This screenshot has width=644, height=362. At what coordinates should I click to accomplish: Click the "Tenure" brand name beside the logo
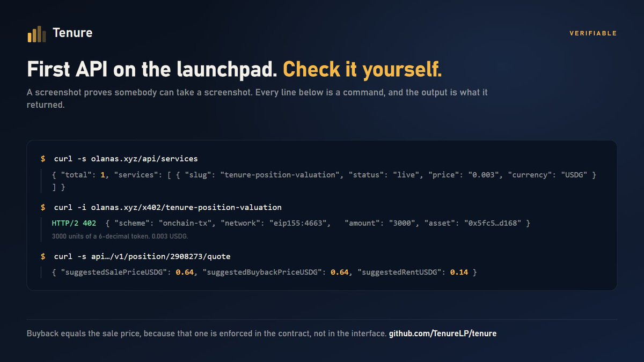(x=72, y=33)
